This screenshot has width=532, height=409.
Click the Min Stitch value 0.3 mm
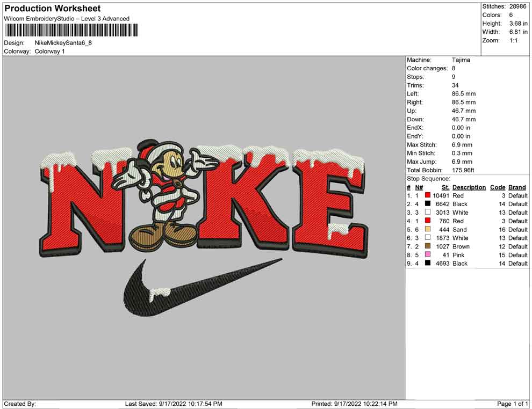point(462,153)
